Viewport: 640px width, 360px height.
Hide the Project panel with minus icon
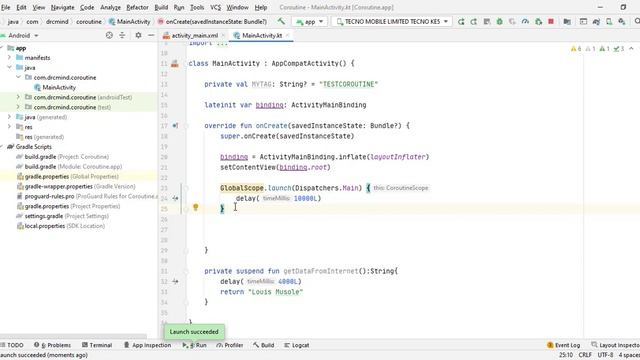pyautogui.click(x=151, y=36)
